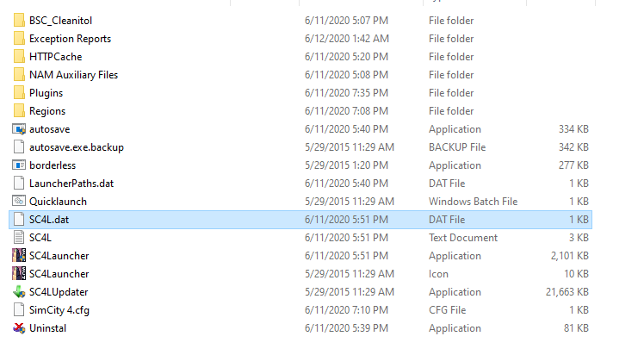
Task: Select the BSC_Cleanitol folder name
Action: (61, 21)
